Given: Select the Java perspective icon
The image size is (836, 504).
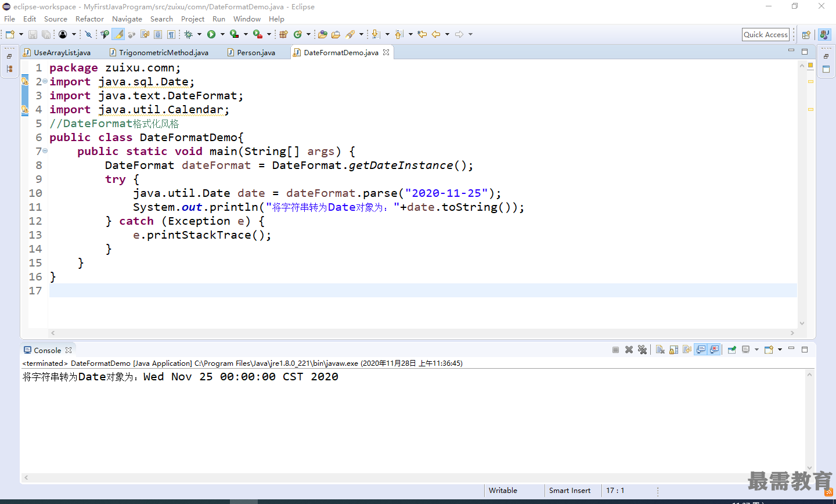Looking at the screenshot, I should pyautogui.click(x=825, y=35).
